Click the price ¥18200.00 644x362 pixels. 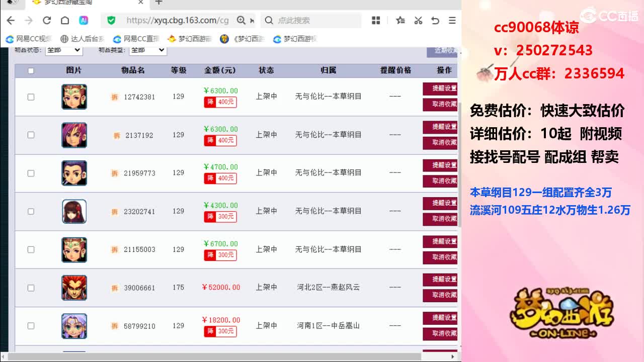pyautogui.click(x=221, y=320)
